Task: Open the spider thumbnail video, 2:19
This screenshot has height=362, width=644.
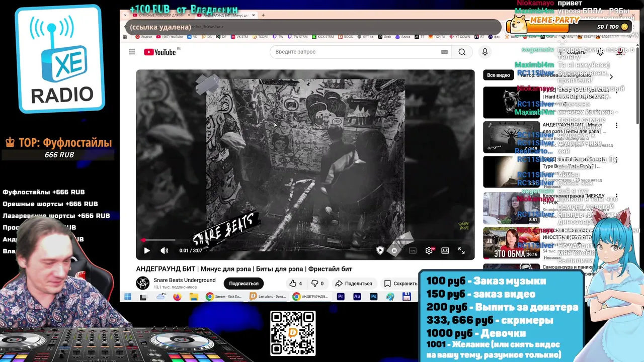Action: (511, 137)
